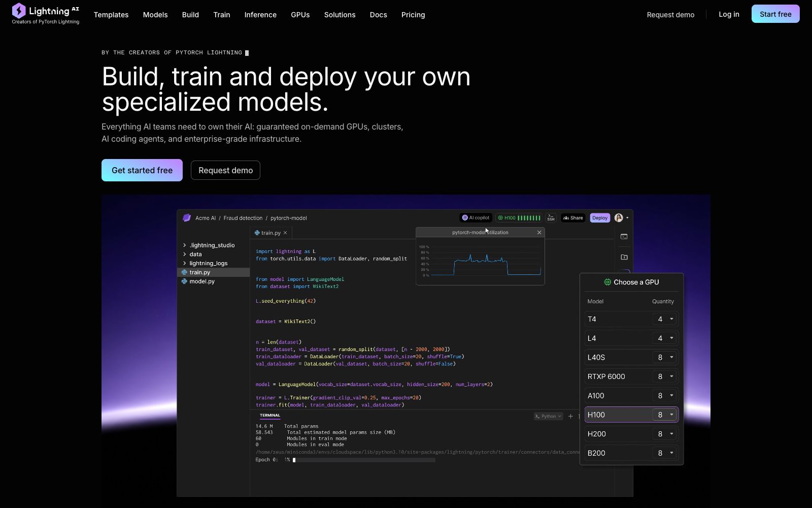
Task: Click the Choose a GPU chip icon
Action: (607, 282)
